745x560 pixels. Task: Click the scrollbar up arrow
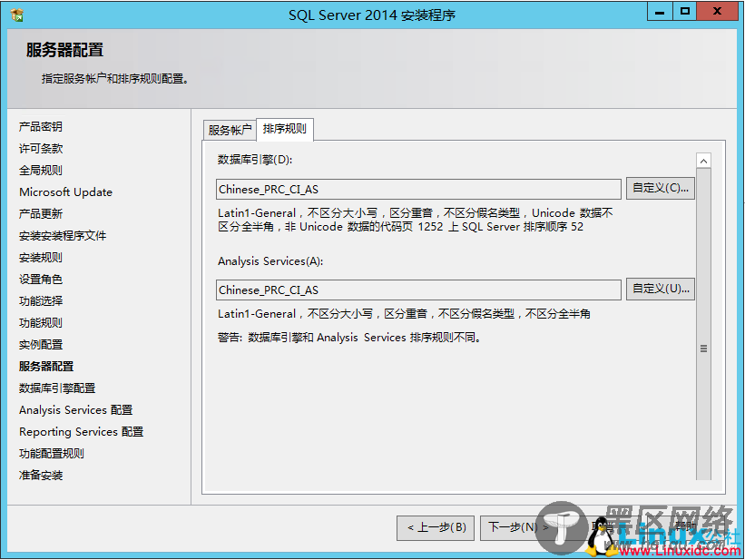(703, 161)
